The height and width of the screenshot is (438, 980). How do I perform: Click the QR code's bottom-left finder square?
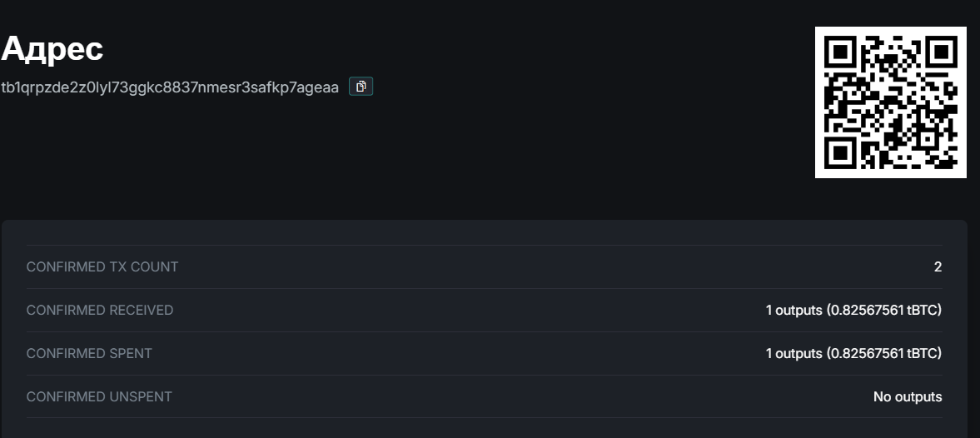840,153
